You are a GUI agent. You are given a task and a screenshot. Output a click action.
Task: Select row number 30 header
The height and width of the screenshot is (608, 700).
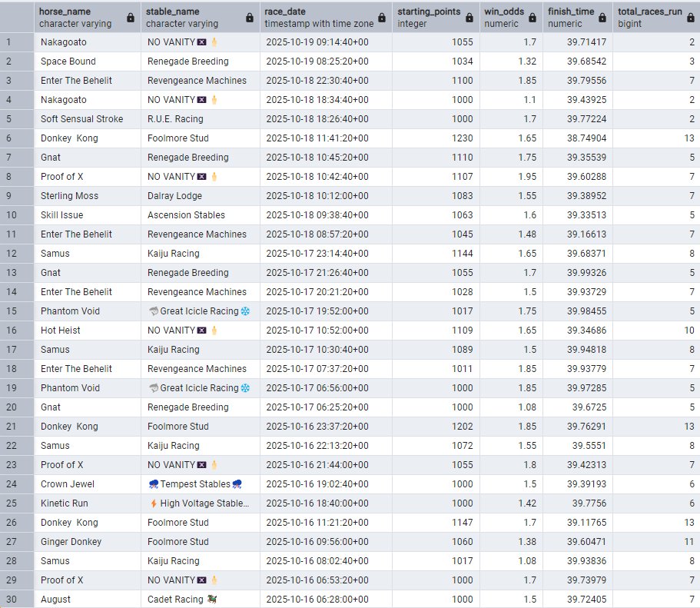point(17,599)
